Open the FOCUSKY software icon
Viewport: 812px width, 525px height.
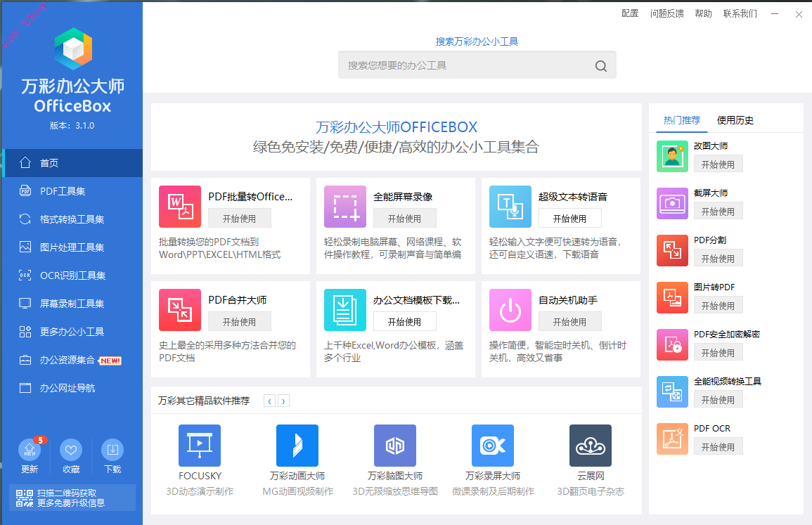point(200,446)
